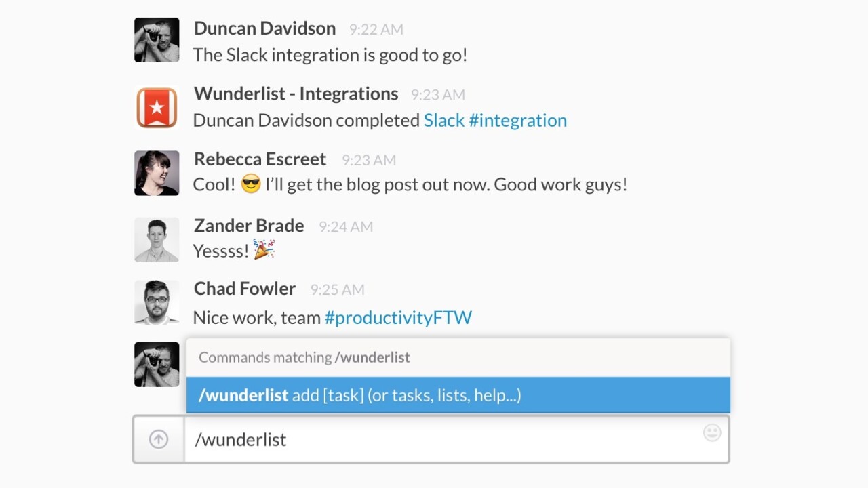Click Rebecca Escreet's profile photo
This screenshot has width=868, height=488.
coord(157,173)
